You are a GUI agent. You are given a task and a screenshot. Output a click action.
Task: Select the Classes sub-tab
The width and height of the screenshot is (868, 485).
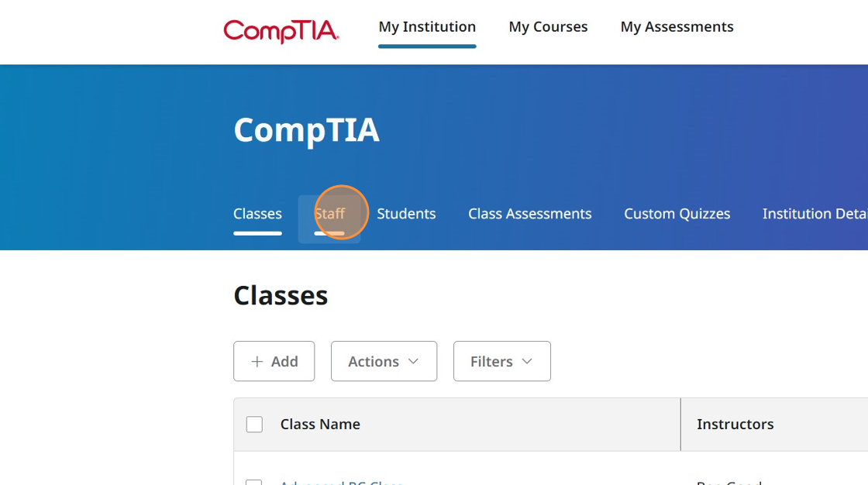[257, 214]
